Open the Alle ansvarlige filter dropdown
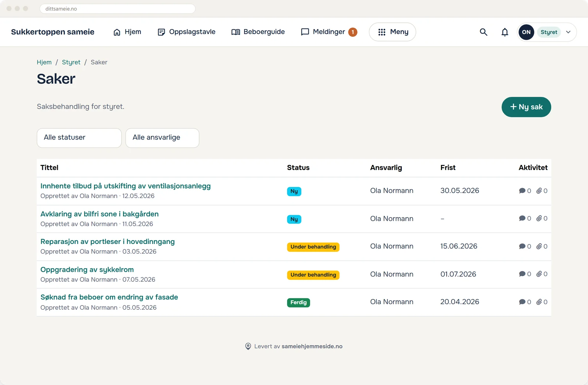 [162, 138]
